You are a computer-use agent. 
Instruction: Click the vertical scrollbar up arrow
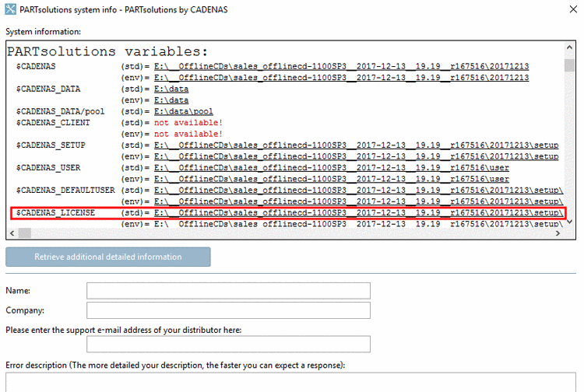click(569, 47)
